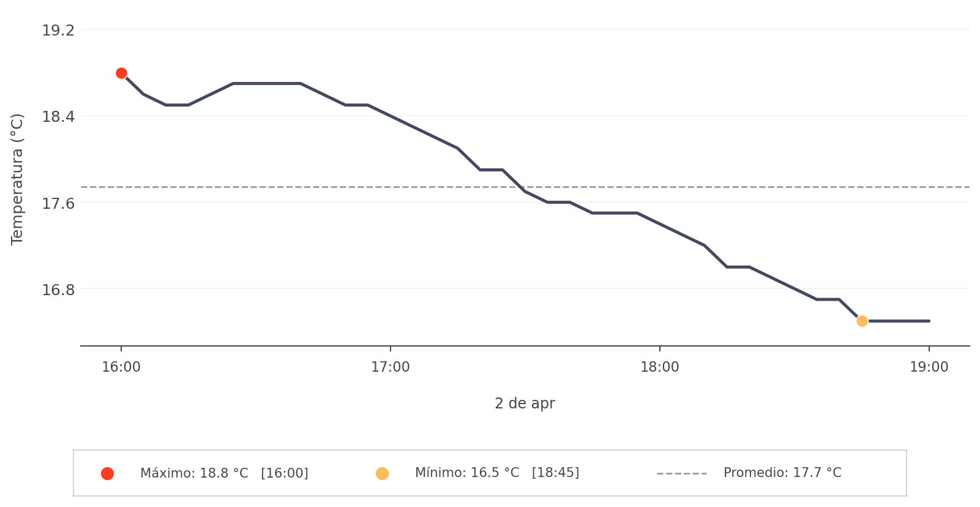Click the 16.8 y-axis tick label
The width and height of the screenshot is (980, 507).
pyautogui.click(x=58, y=289)
